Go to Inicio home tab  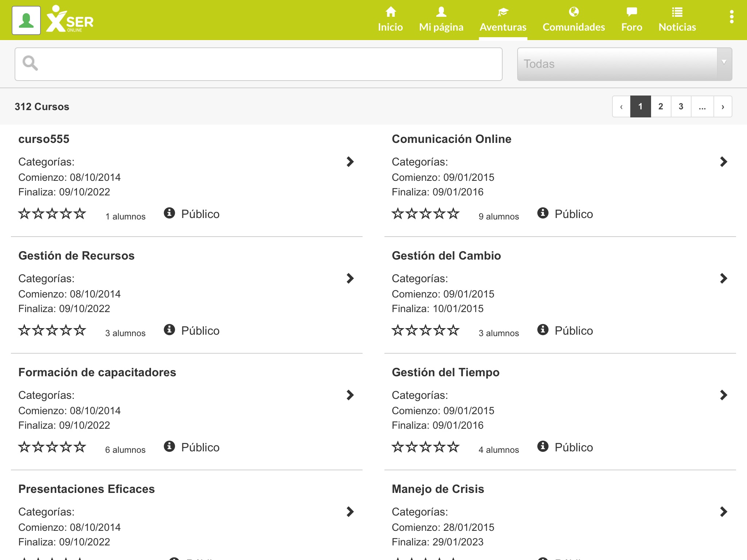pos(390,20)
